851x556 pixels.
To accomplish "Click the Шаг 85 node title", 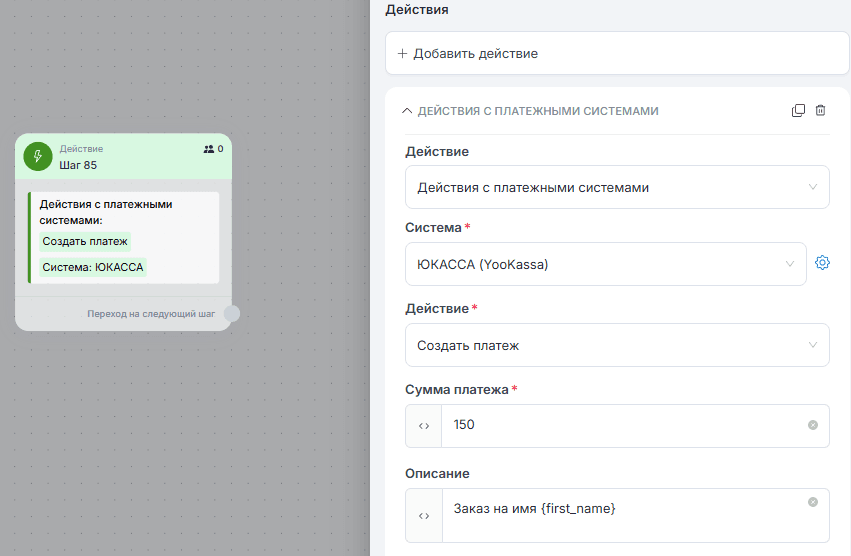I will pyautogui.click(x=78, y=165).
